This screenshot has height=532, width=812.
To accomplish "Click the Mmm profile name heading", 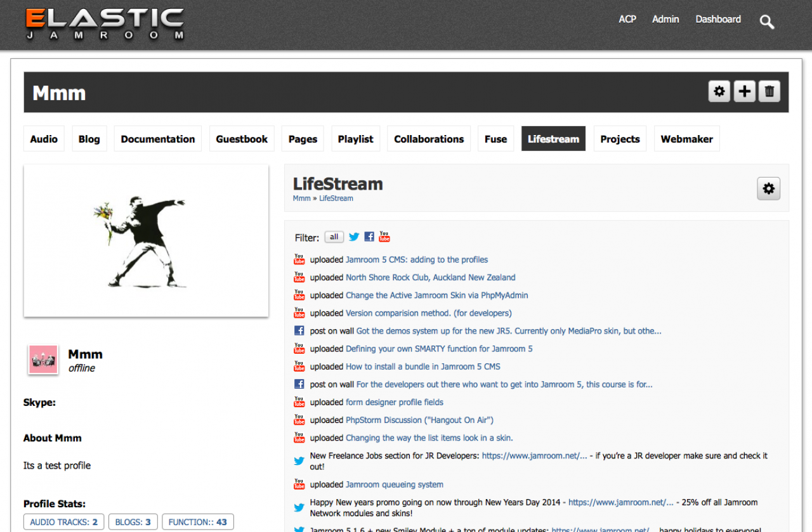I will (59, 93).
